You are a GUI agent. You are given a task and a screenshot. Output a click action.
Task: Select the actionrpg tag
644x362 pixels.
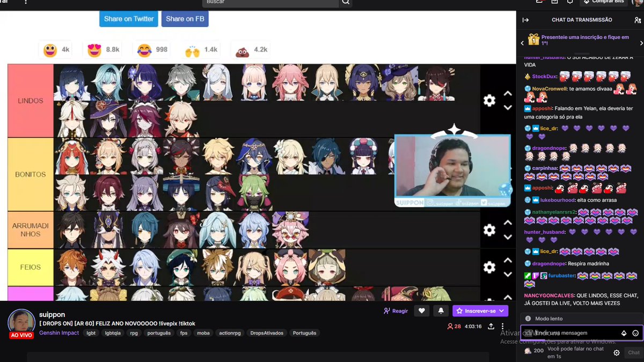[x=230, y=333]
